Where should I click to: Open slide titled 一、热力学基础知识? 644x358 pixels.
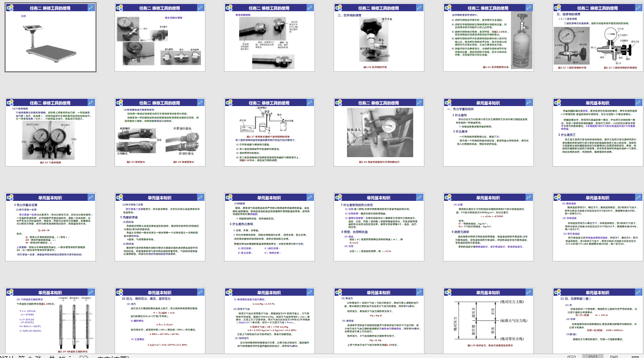[488, 132]
